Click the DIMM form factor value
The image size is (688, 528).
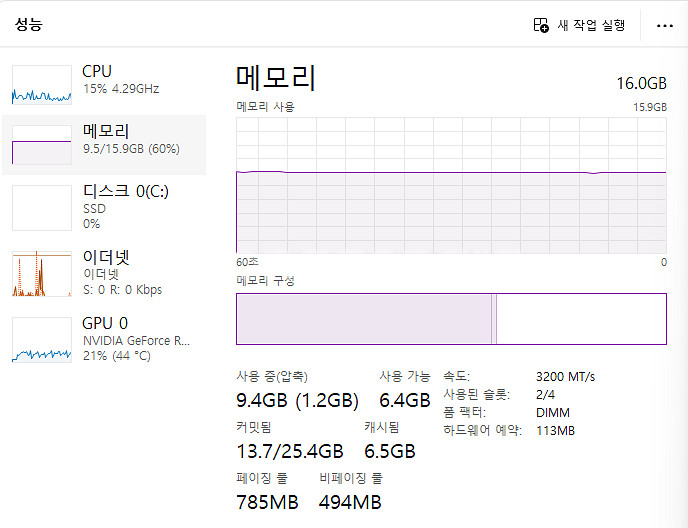pyautogui.click(x=553, y=413)
